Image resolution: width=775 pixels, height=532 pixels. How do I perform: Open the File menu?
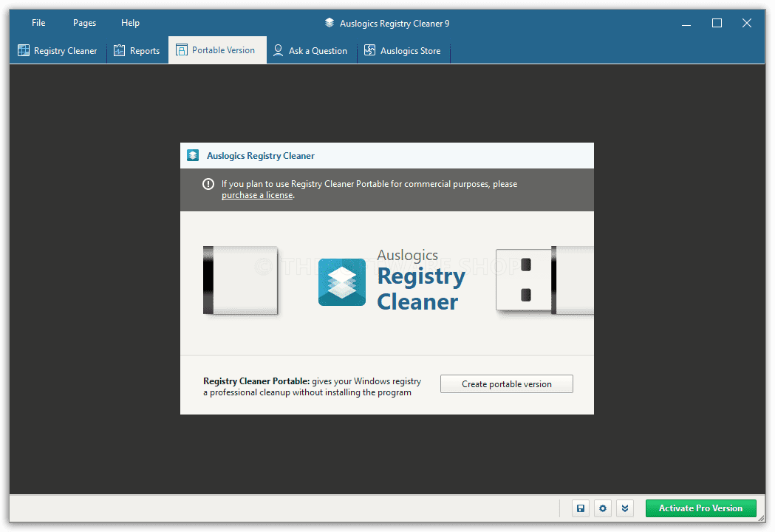[x=38, y=23]
